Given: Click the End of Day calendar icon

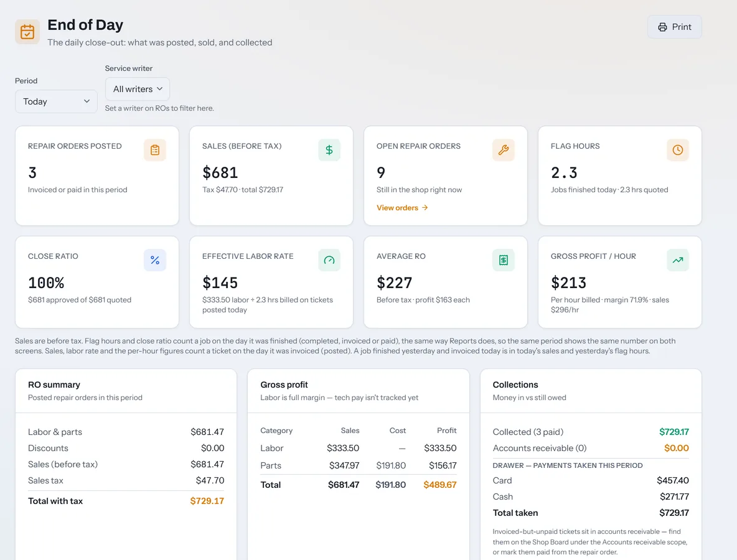Looking at the screenshot, I should tap(27, 32).
